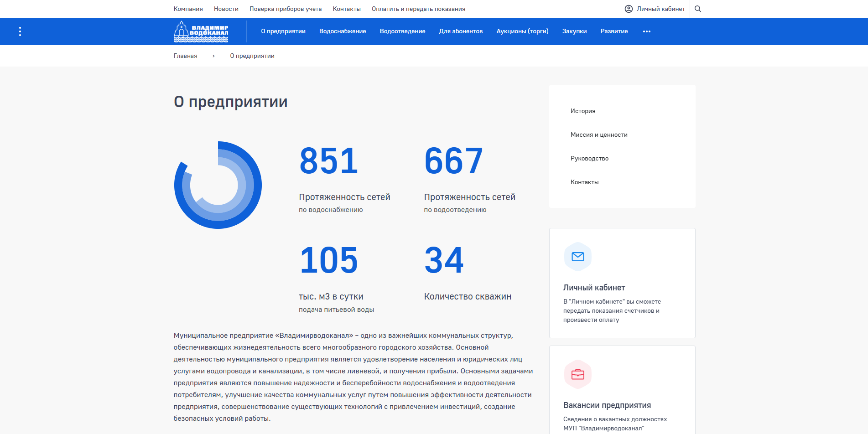The width and height of the screenshot is (868, 434).
Task: Open Поверка приборов учета link
Action: coord(286,9)
